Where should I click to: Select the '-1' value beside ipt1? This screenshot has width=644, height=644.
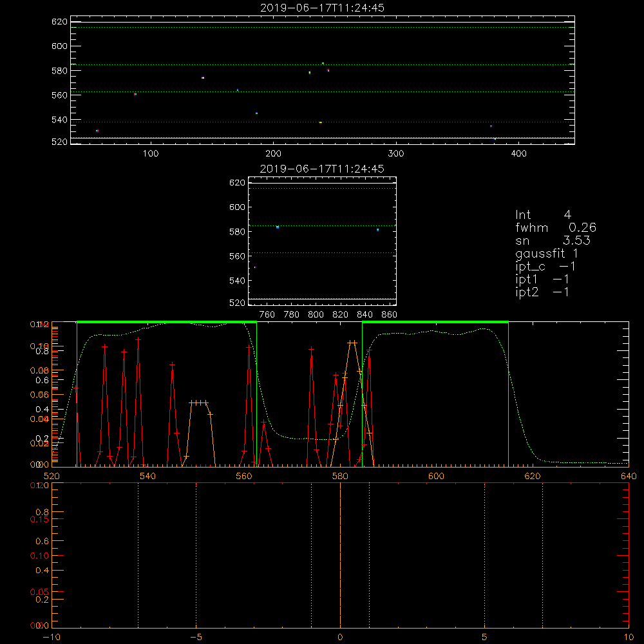tap(561, 279)
